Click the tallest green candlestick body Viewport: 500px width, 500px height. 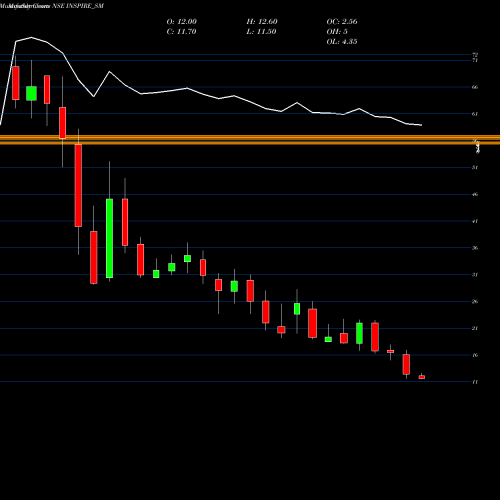tap(109, 238)
